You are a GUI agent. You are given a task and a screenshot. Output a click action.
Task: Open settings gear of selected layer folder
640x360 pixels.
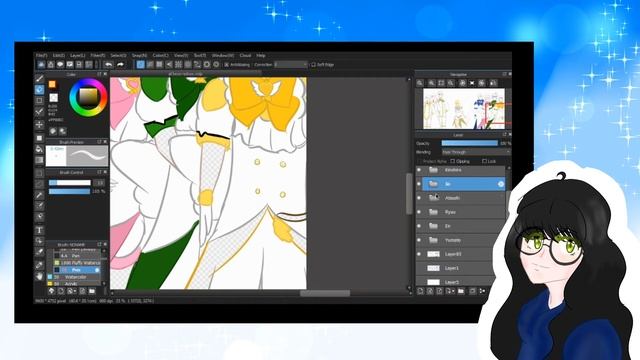click(x=501, y=184)
